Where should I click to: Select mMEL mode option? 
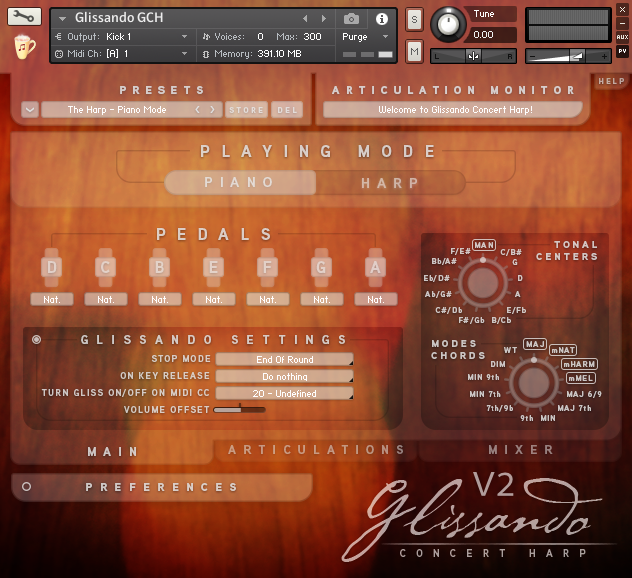pyautogui.click(x=581, y=378)
